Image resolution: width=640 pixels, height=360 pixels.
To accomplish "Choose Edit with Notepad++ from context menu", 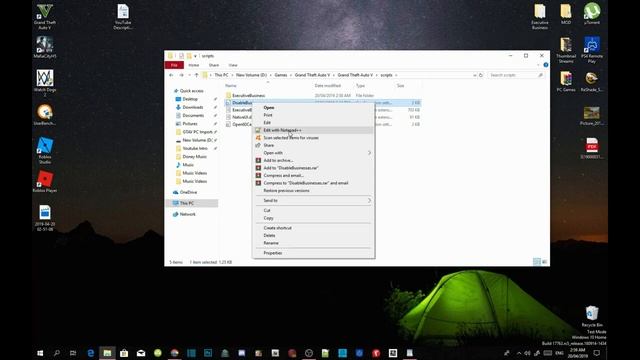I will tap(313, 130).
